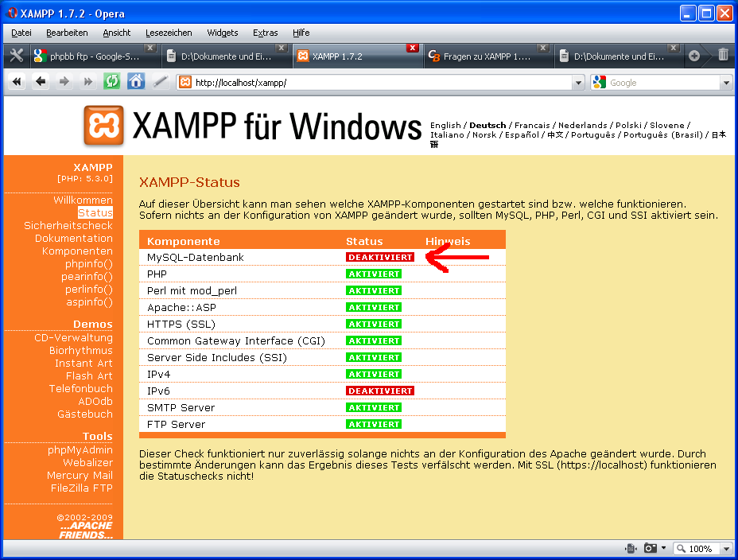Image resolution: width=738 pixels, height=560 pixels.
Task: Open the CD-Verwaltung demo
Action: coord(73,337)
